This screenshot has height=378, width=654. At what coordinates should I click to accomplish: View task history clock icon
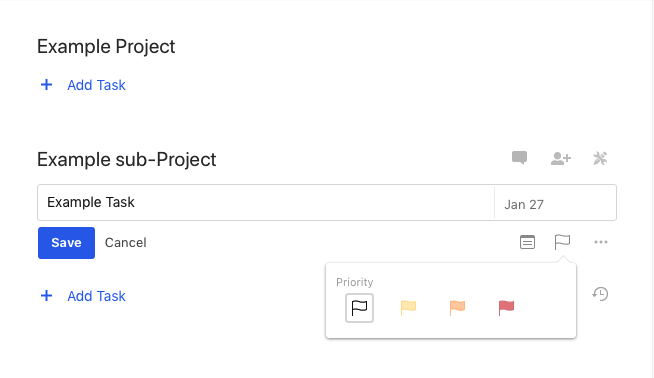(600, 294)
